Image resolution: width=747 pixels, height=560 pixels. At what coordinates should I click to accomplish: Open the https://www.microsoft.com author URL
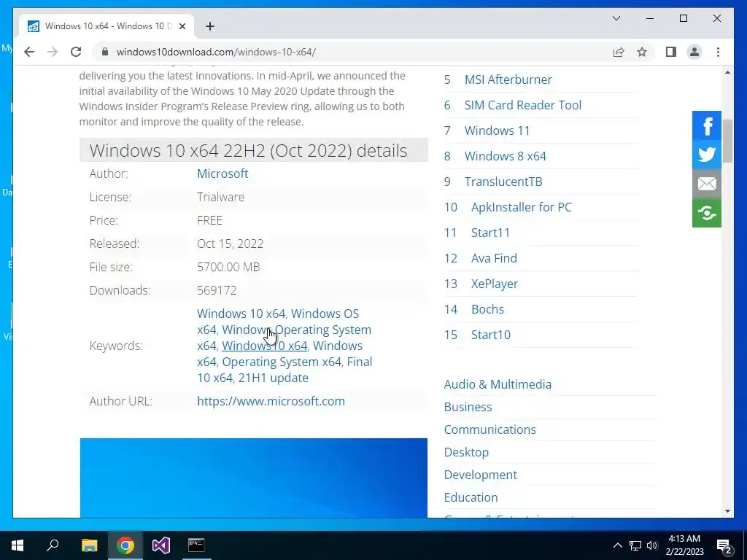pyautogui.click(x=271, y=401)
